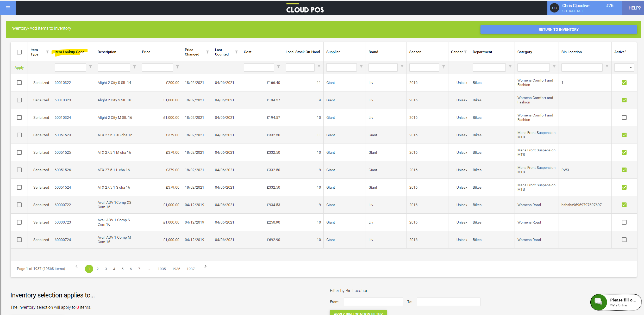Go to page 2 of results

98,269
